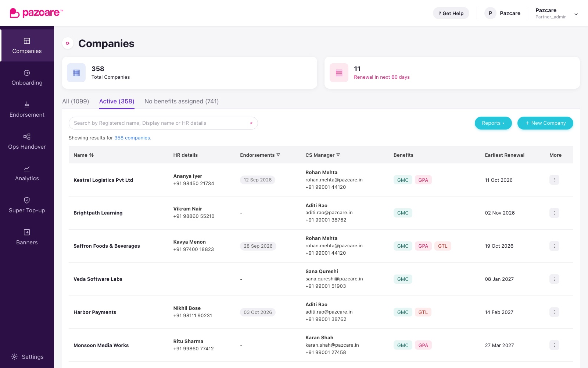The width and height of the screenshot is (588, 368).
Task: Click the 358 companies link
Action: [133, 138]
